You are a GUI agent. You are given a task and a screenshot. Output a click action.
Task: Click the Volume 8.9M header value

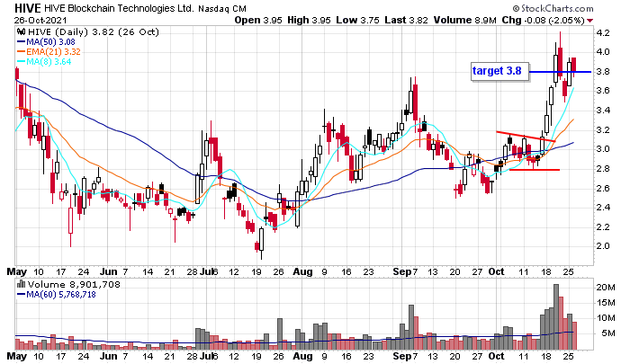point(465,20)
